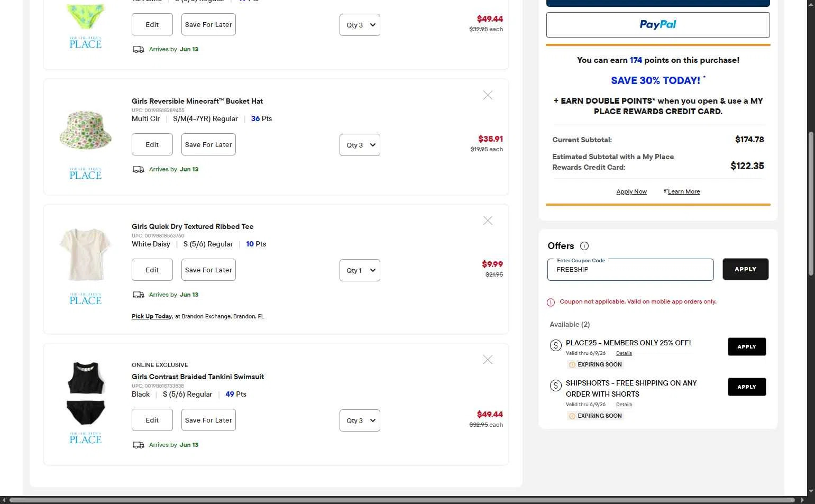Click Pick Up Today link for Ribbed Tee
Screen dimensions: 815x504
coord(152,316)
